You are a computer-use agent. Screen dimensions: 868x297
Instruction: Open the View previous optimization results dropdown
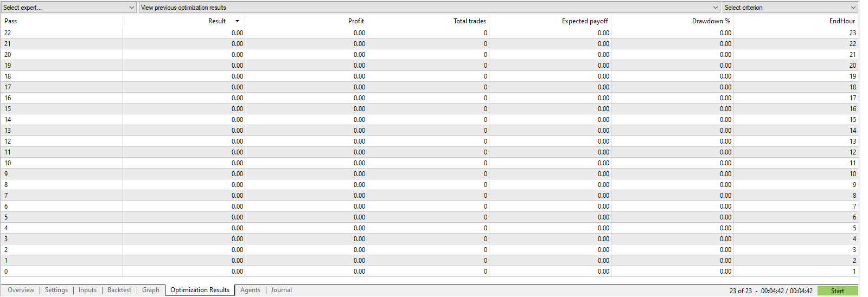pos(430,8)
